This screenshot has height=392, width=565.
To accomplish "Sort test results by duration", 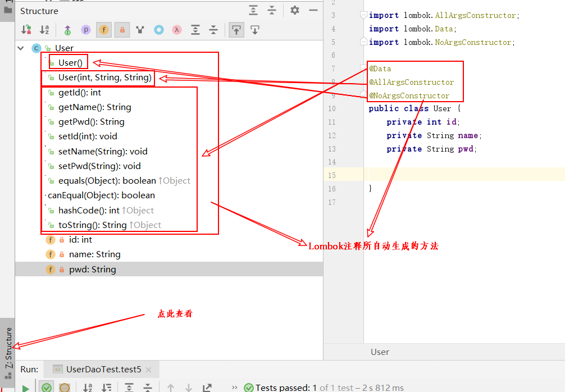I will point(106,388).
